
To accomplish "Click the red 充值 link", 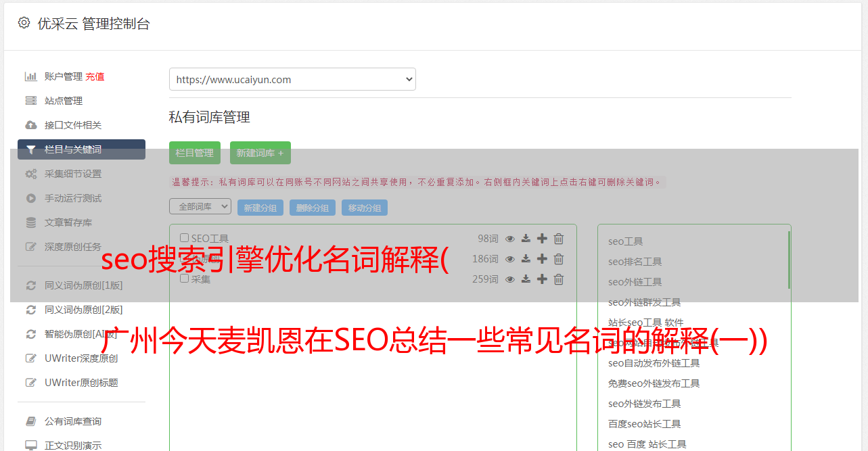I will point(95,76).
